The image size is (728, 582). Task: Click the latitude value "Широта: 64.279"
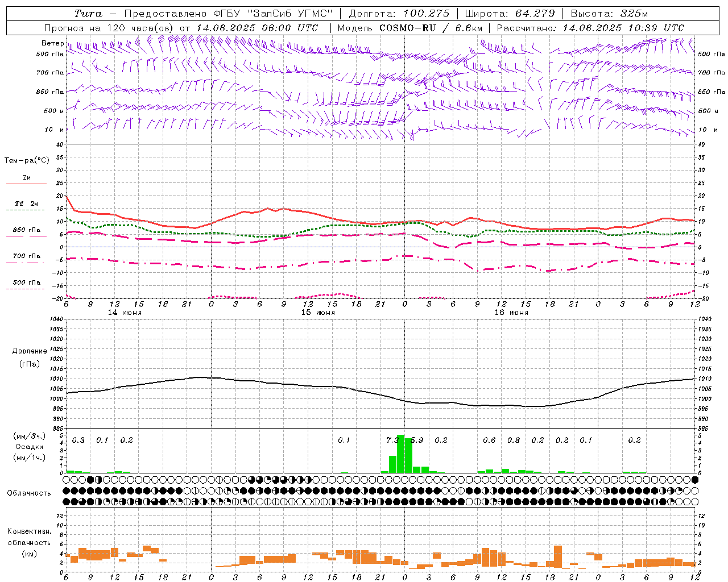pos(510,14)
